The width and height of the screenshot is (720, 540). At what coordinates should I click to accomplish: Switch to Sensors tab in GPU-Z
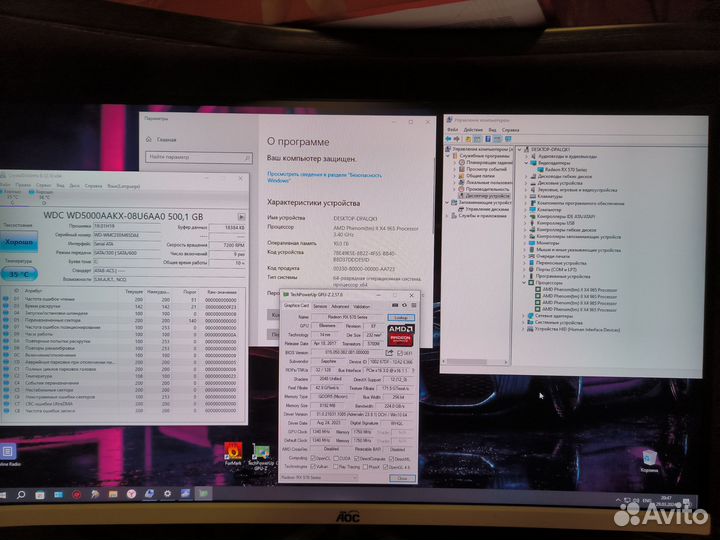(320, 306)
